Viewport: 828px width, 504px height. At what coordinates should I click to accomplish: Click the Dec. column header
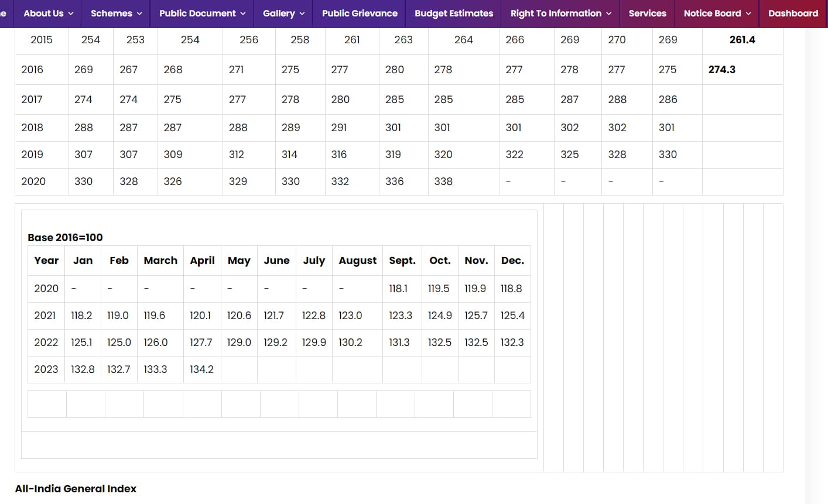point(512,260)
